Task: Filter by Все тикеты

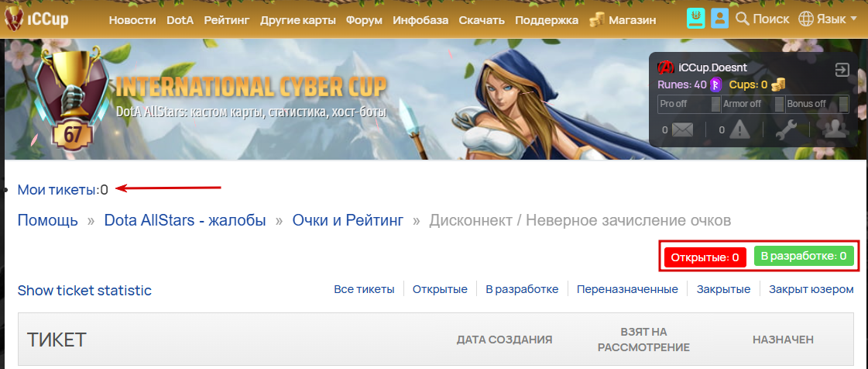Action: (x=364, y=289)
